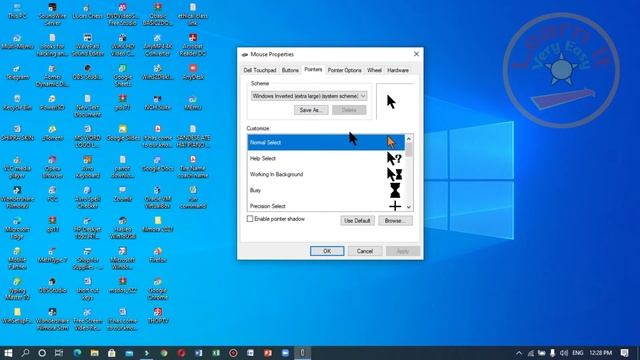Select the Acrobat Reader DC desktop icon

193,45
